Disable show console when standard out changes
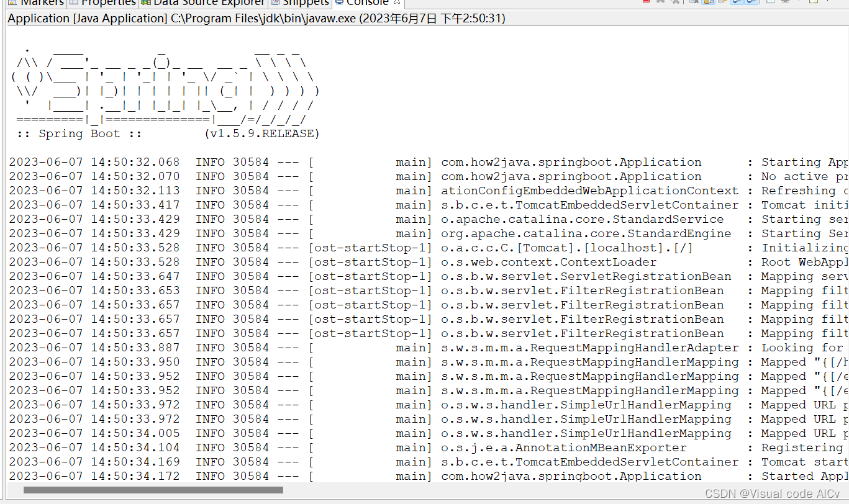849x504 pixels. click(x=735, y=2)
